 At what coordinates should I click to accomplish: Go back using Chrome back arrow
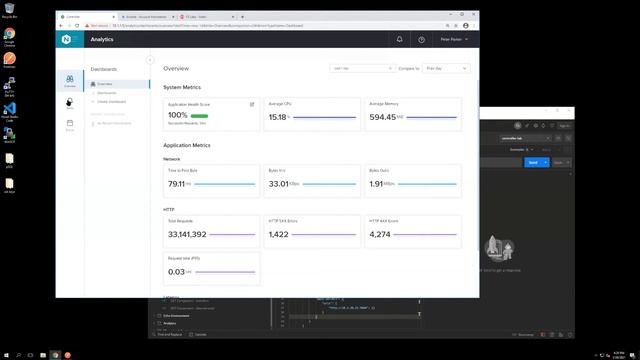61,26
